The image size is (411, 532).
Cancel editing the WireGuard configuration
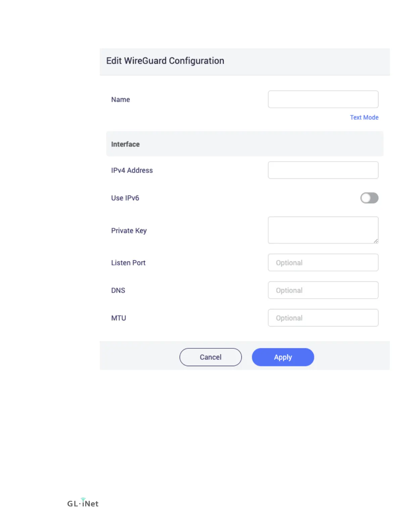[211, 357]
